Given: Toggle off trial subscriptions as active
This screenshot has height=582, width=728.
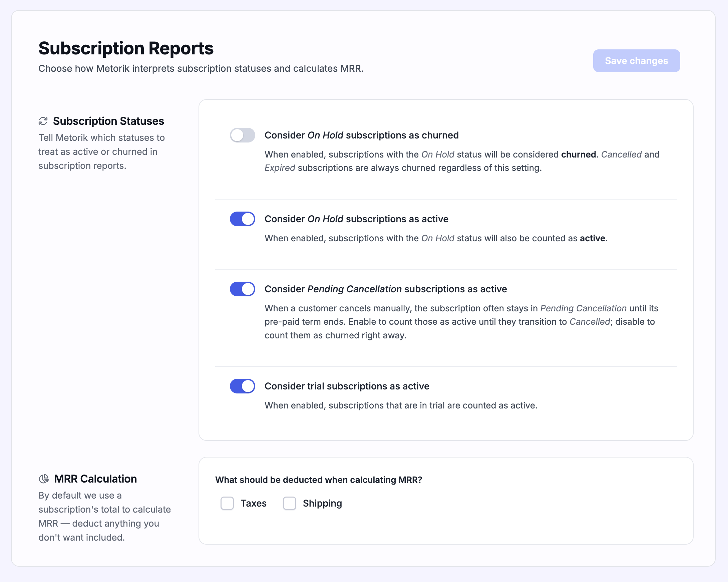Looking at the screenshot, I should pos(243,386).
